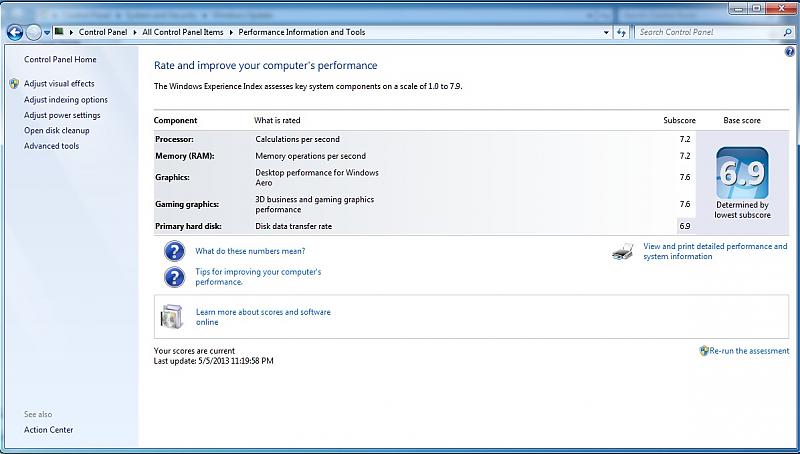
Task: Open Adjust visual effects
Action: 59,84
